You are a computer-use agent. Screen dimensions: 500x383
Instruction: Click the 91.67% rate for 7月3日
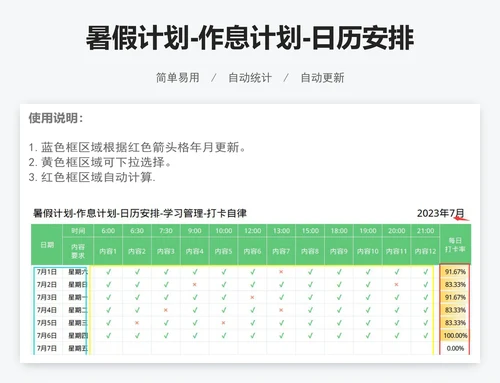pyautogui.click(x=455, y=297)
